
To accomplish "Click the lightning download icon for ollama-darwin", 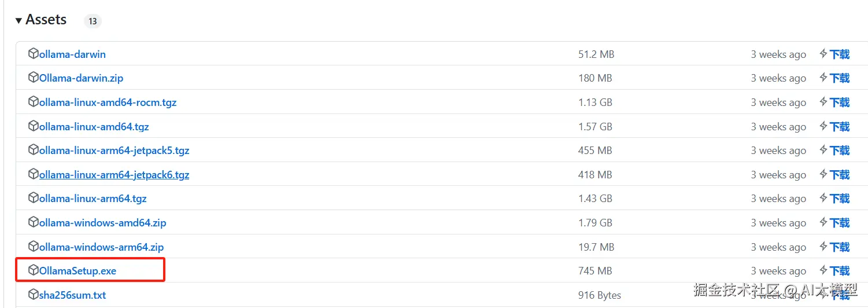I will tap(823, 54).
